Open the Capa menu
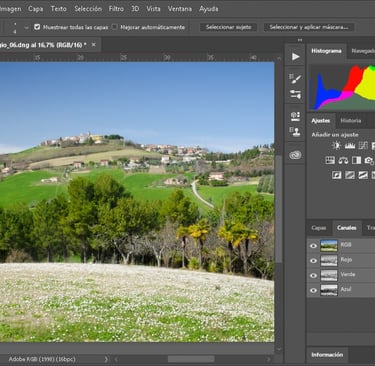 (35, 9)
